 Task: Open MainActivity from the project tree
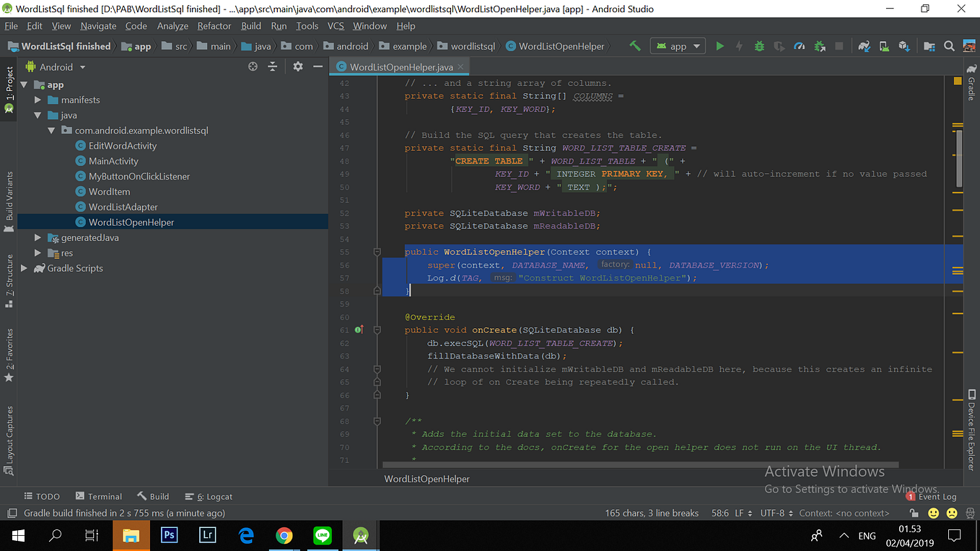(x=112, y=160)
